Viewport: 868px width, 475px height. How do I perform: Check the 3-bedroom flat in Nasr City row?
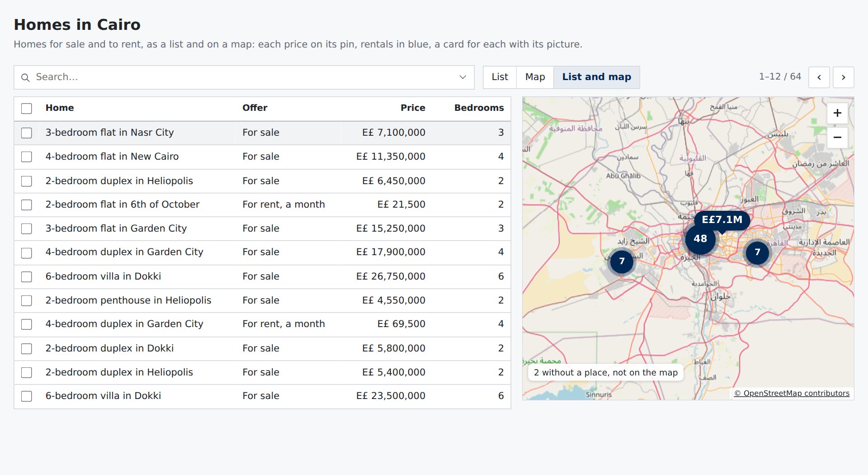(27, 133)
